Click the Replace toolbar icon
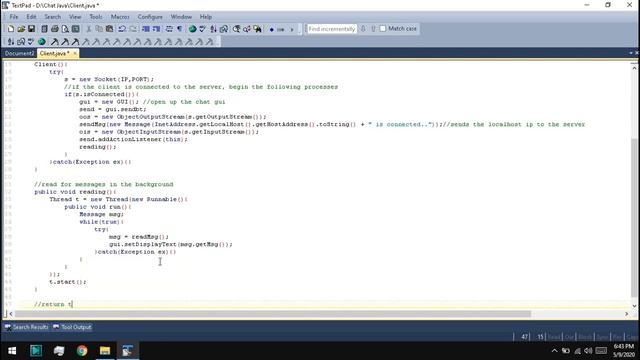The width and height of the screenshot is (640, 360). (247, 29)
